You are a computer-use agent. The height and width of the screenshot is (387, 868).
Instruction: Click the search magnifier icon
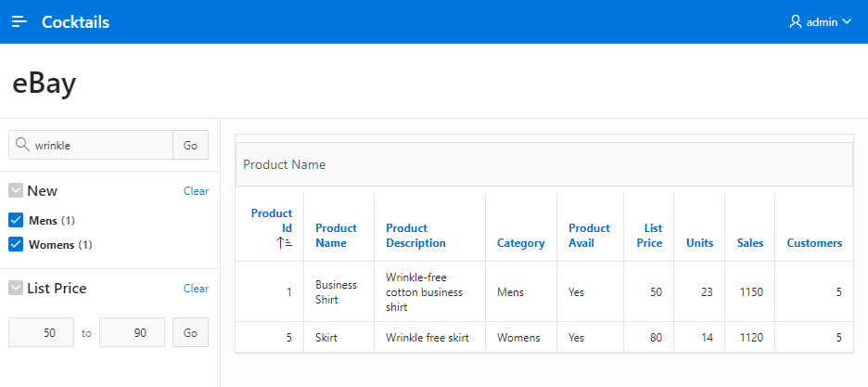tap(22, 145)
